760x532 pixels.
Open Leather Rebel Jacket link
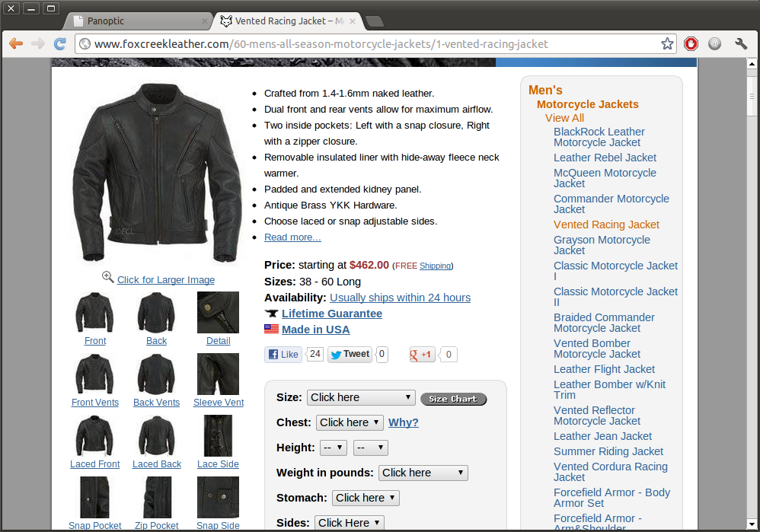point(605,158)
